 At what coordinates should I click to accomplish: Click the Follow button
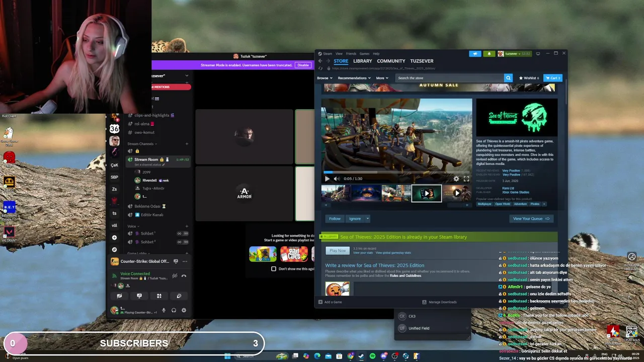[335, 219]
